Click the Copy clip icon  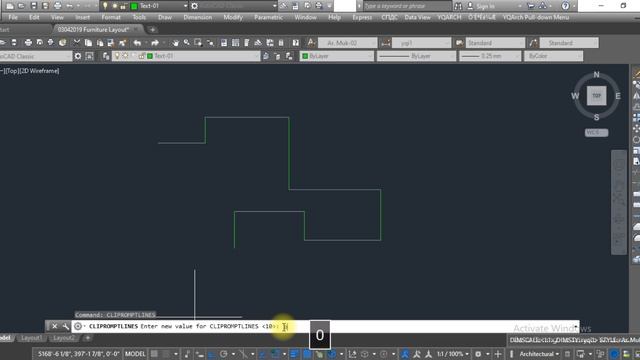[88, 42]
